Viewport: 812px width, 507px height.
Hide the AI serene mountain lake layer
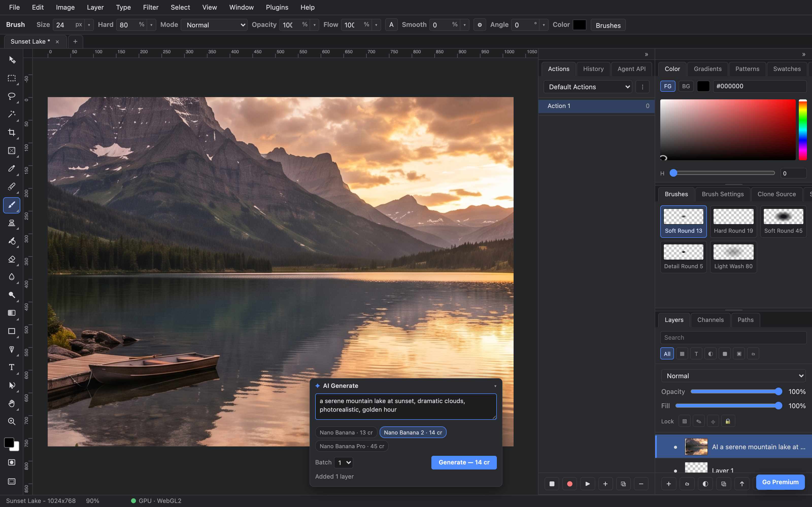pyautogui.click(x=675, y=447)
